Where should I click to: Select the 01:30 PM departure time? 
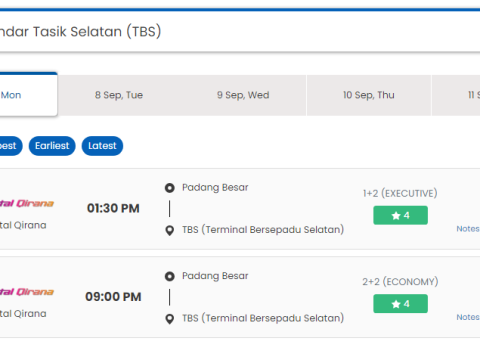pos(113,208)
